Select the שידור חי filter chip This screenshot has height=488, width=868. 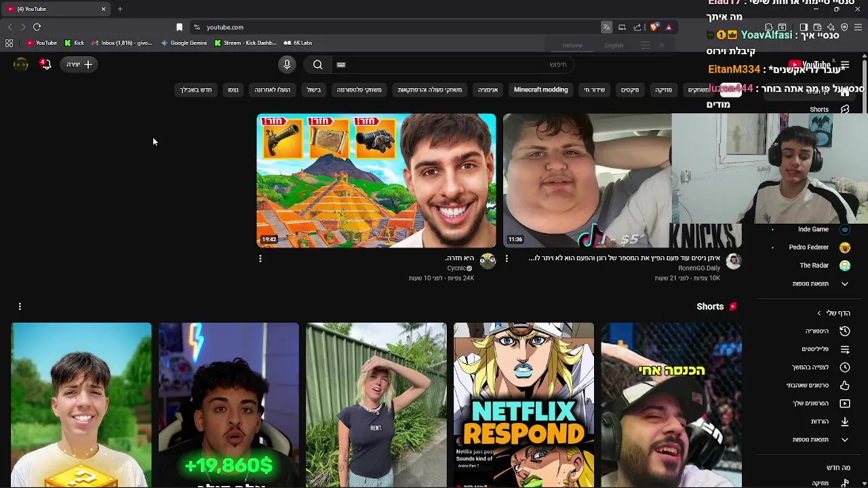click(594, 89)
